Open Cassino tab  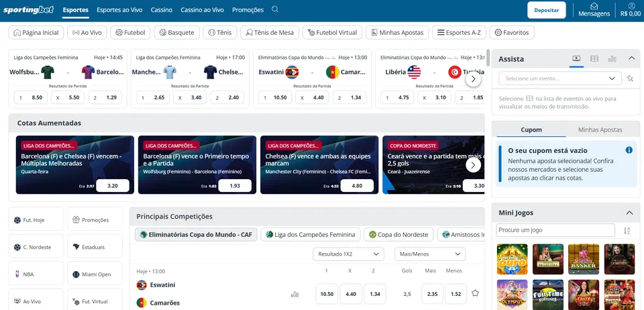(162, 10)
